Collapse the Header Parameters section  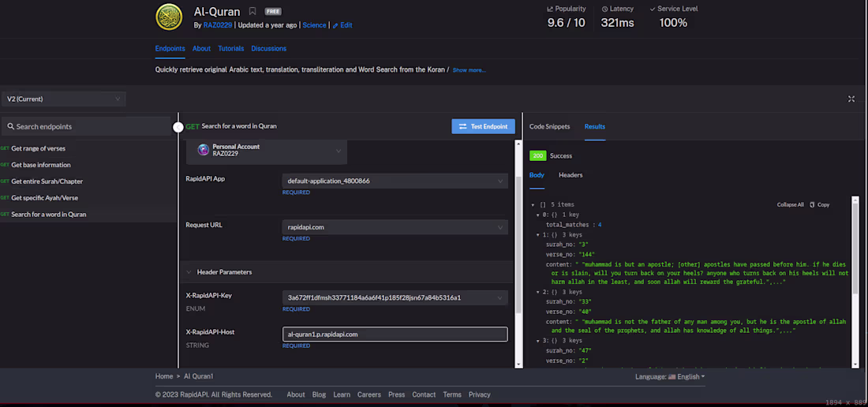pyautogui.click(x=189, y=272)
